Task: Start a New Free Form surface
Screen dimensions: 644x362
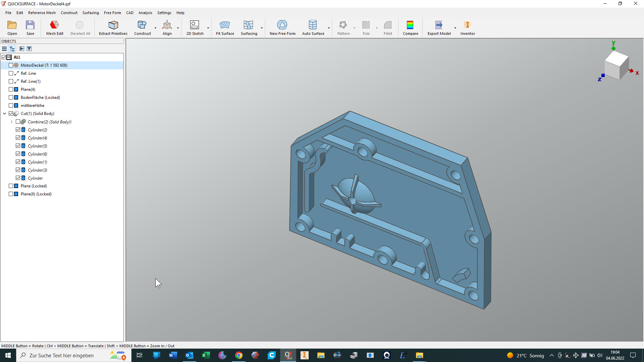Action: [282, 25]
